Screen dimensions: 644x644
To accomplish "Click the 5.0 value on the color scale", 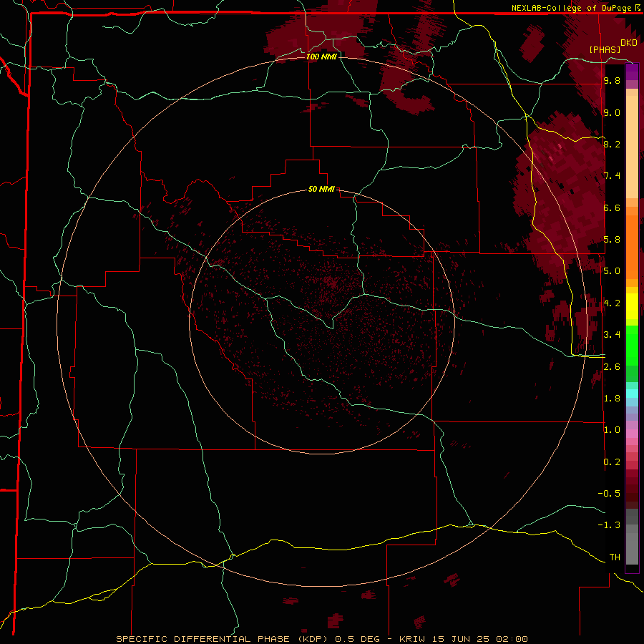I will (x=612, y=271).
